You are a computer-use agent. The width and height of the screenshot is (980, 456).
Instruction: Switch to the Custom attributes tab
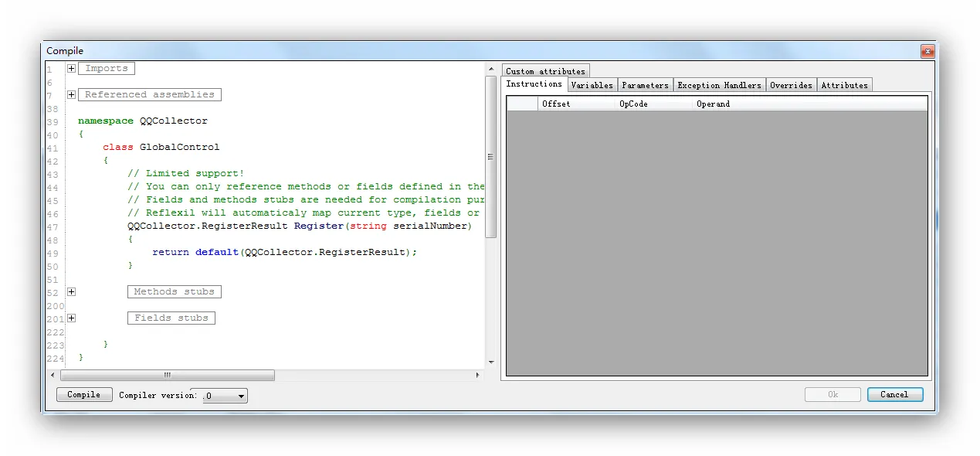click(545, 71)
